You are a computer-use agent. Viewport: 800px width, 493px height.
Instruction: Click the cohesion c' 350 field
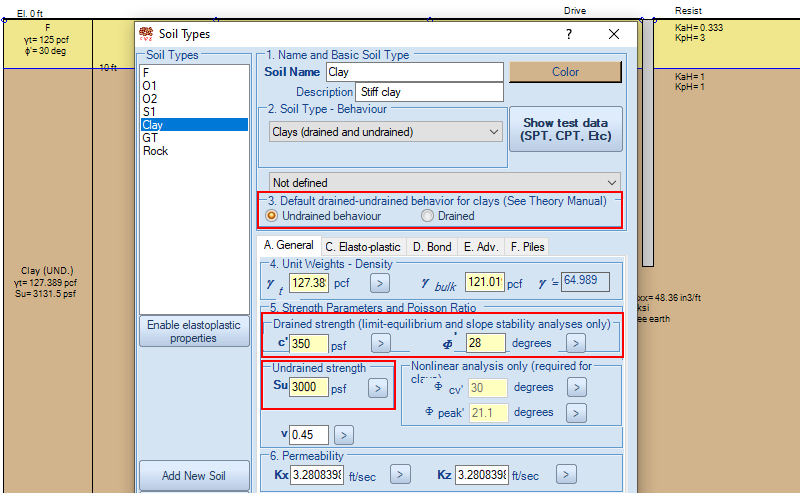tap(309, 343)
